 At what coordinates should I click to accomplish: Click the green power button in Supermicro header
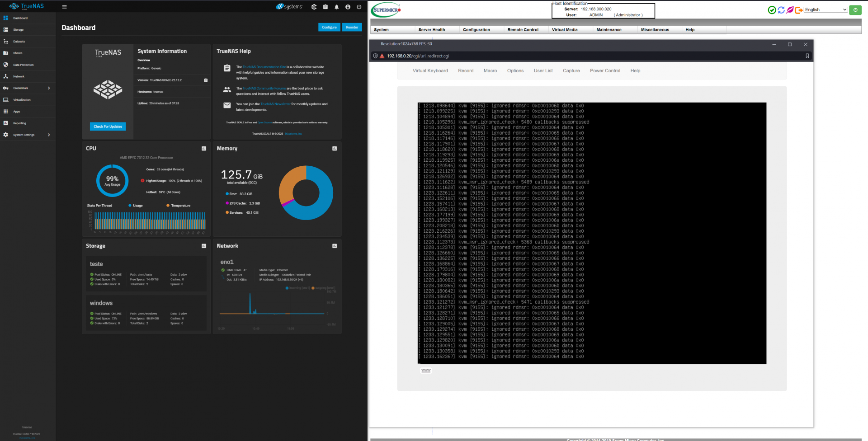[x=855, y=10]
